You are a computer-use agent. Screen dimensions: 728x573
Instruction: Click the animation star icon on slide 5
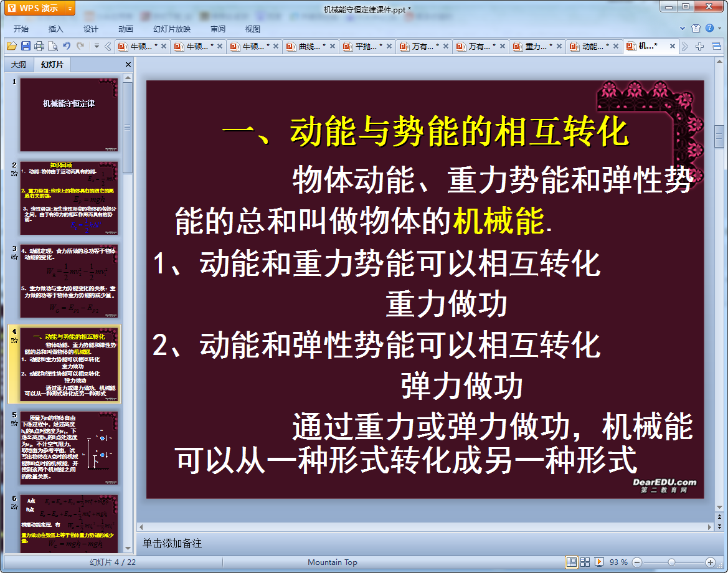[14, 424]
